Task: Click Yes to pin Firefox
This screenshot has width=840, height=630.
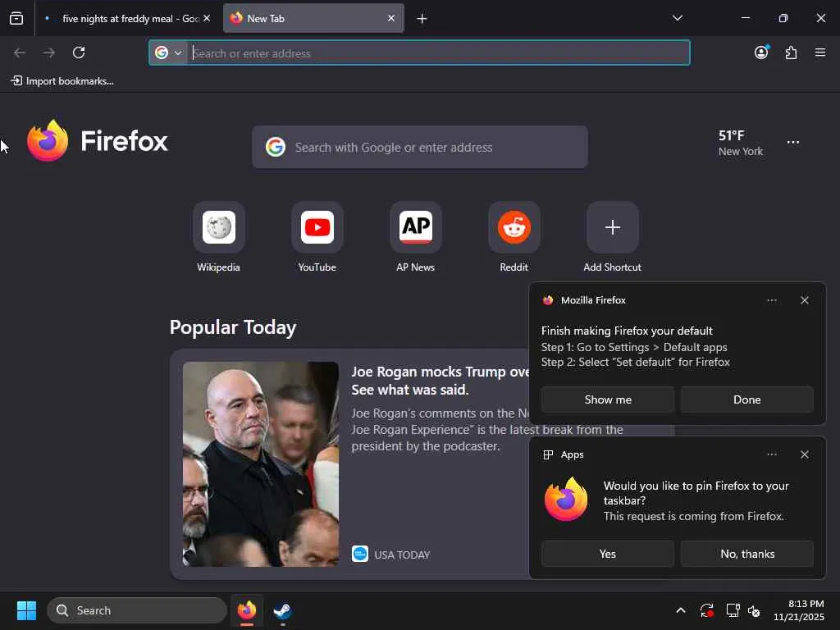Action: tap(608, 554)
